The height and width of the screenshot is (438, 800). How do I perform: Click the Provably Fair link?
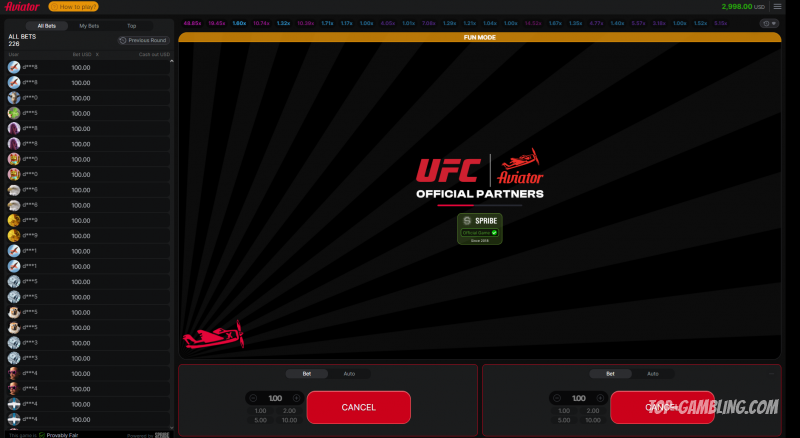pyautogui.click(x=59, y=435)
